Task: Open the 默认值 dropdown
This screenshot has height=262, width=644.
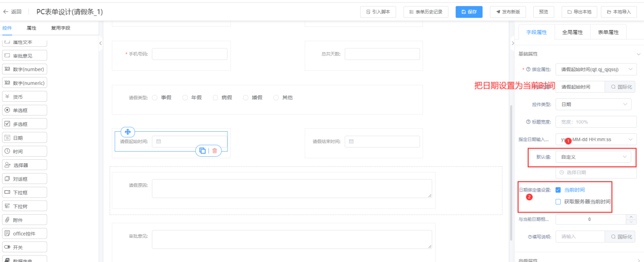Action: pos(593,157)
